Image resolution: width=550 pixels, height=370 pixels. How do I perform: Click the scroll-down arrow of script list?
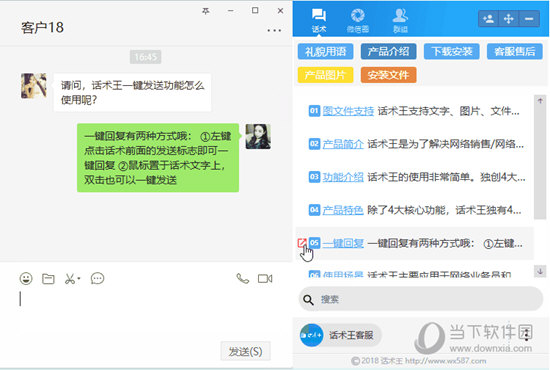pos(540,271)
